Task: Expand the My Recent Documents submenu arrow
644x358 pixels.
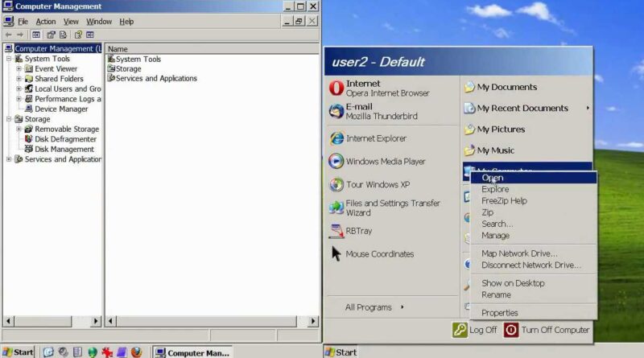Action: coord(588,108)
